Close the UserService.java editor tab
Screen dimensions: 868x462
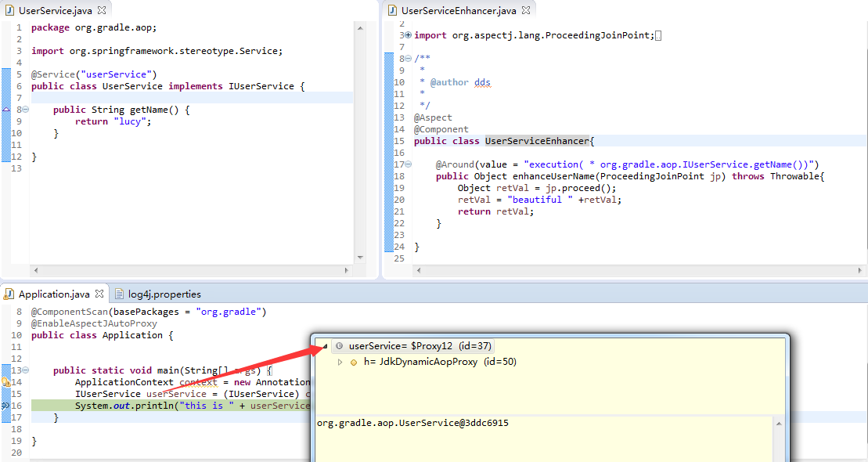pyautogui.click(x=102, y=10)
